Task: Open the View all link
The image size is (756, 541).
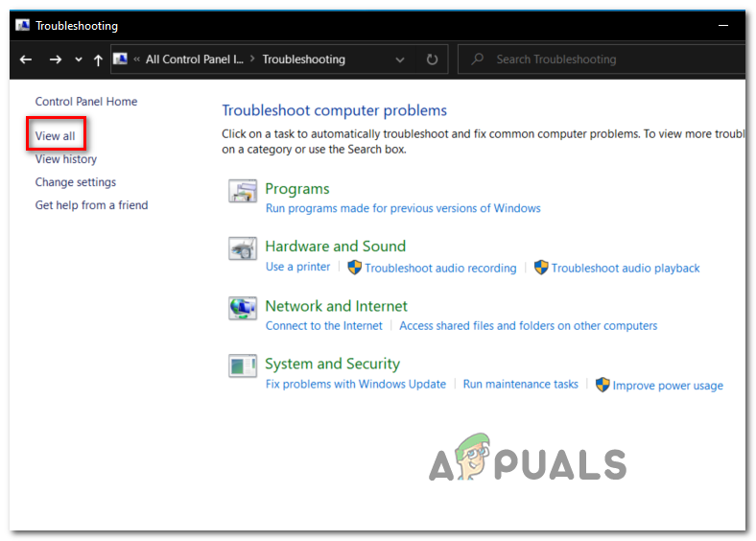Action: coord(55,136)
